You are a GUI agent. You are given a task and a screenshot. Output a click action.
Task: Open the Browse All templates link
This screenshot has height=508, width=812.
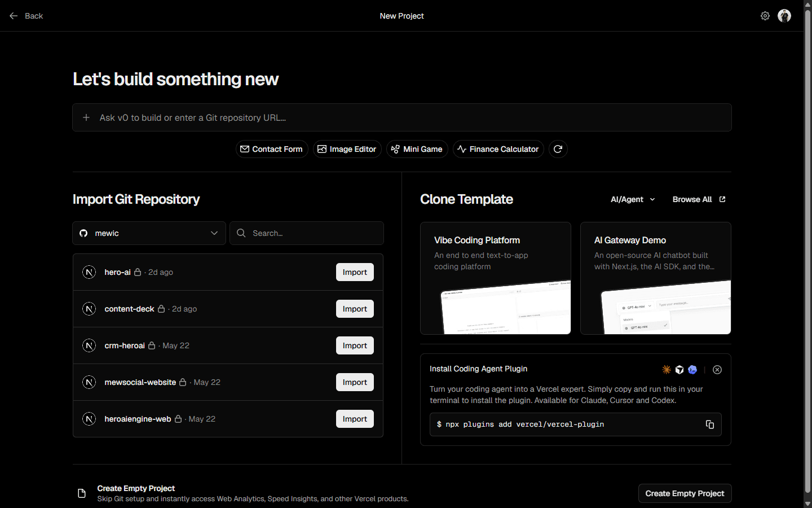click(x=699, y=199)
